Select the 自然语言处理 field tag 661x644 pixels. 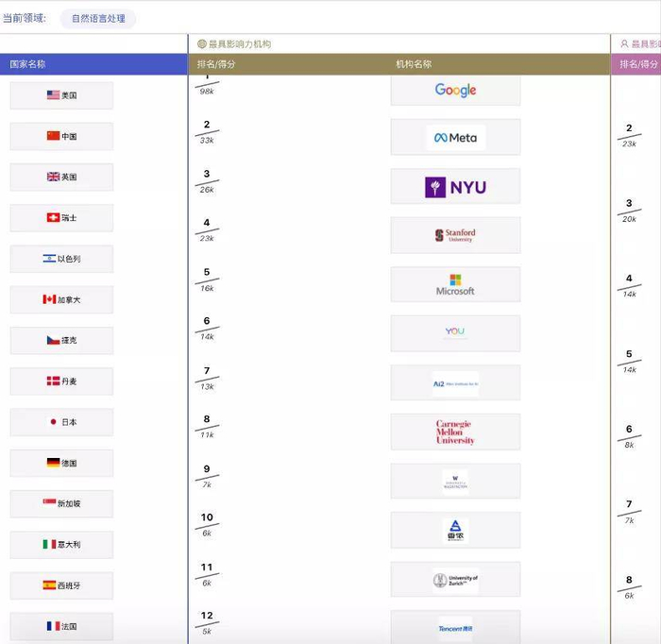(x=98, y=19)
